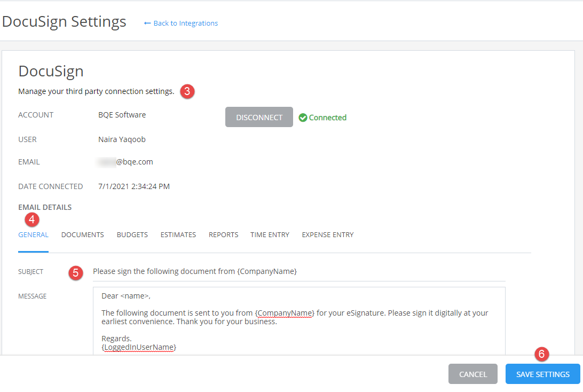This screenshot has height=392, width=583.
Task: Click the green Connected checkmark icon
Action: pos(303,117)
